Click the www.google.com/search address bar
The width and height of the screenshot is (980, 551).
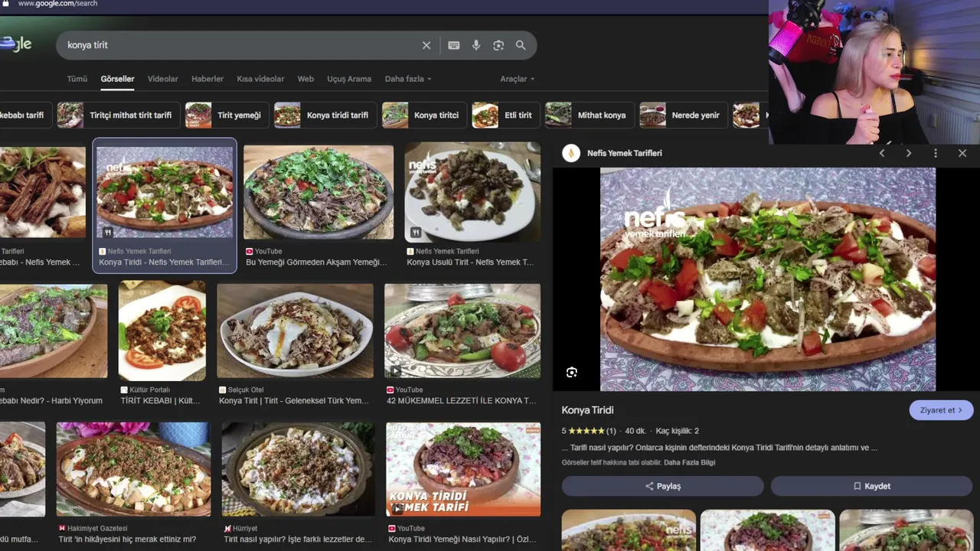pos(57,4)
